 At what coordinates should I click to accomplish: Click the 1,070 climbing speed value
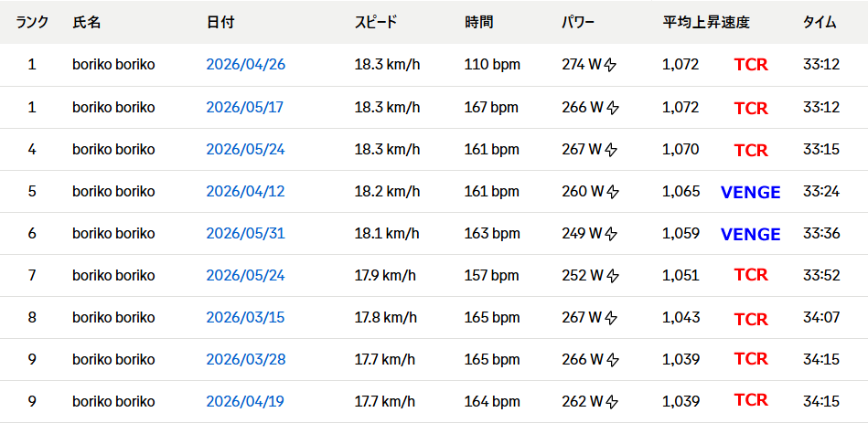(680, 149)
